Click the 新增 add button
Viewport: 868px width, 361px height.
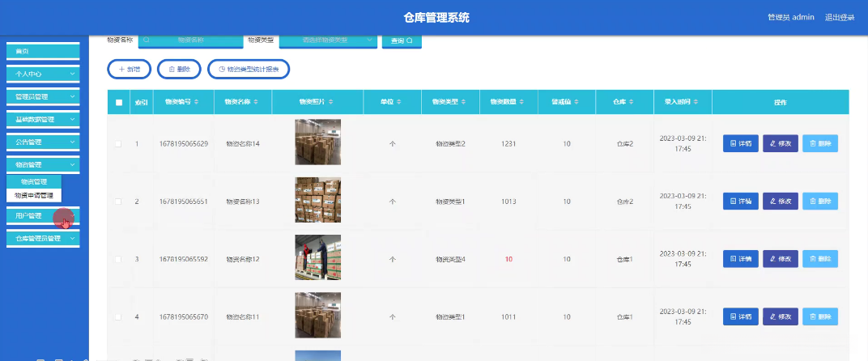coord(129,70)
